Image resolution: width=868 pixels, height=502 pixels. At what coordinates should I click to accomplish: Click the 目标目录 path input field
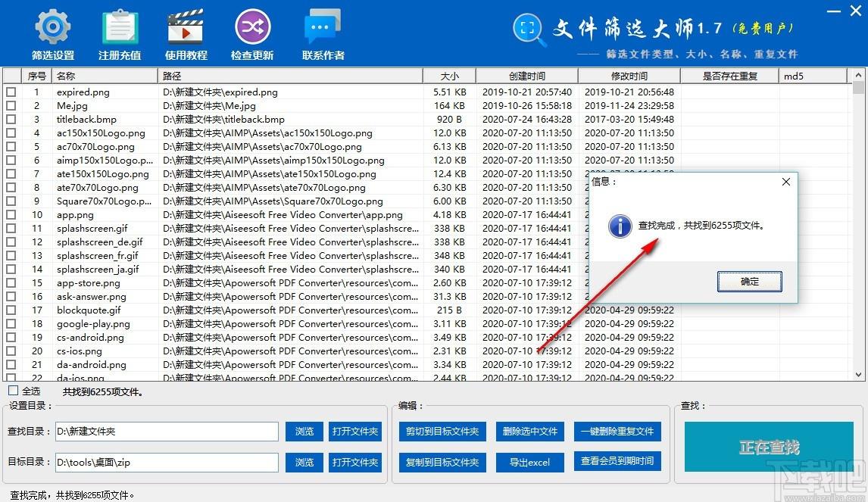pyautogui.click(x=167, y=462)
